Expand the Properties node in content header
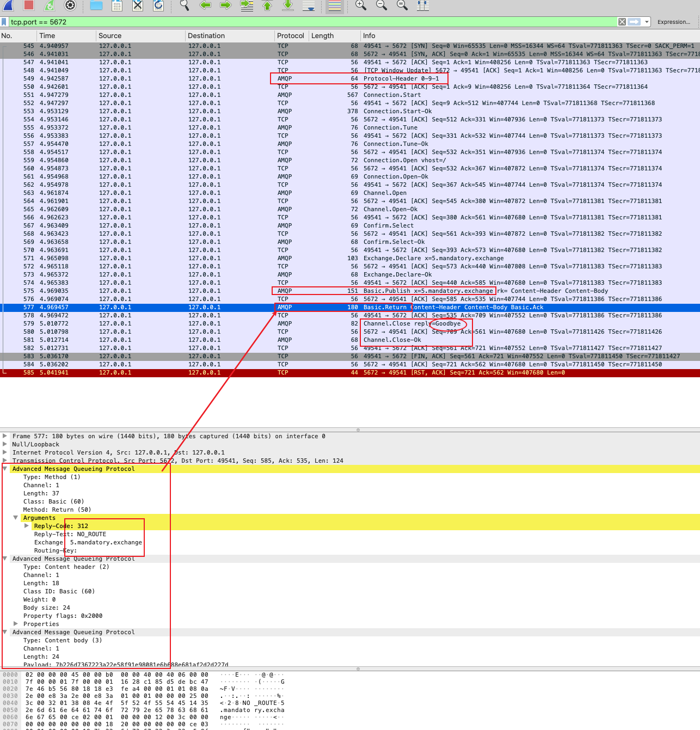This screenshot has width=700, height=730. [16, 624]
